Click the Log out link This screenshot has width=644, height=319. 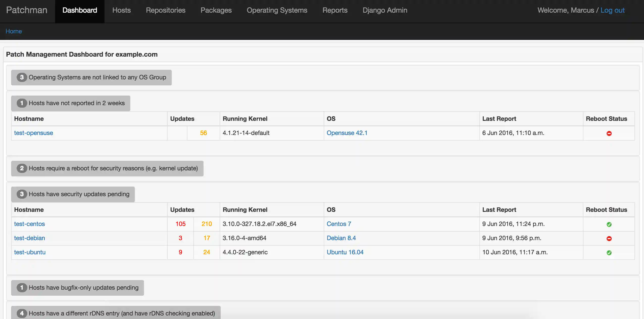(612, 10)
